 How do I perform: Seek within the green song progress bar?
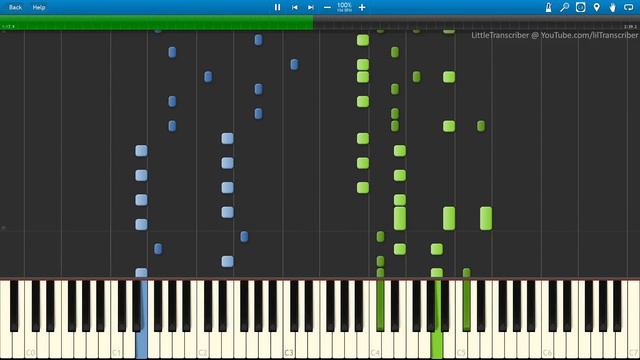[x=156, y=22]
